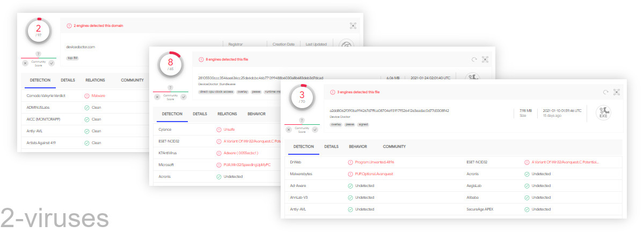The image size is (644, 233).
Task: Click the 7.98 MB file size value
Action: 526,110
